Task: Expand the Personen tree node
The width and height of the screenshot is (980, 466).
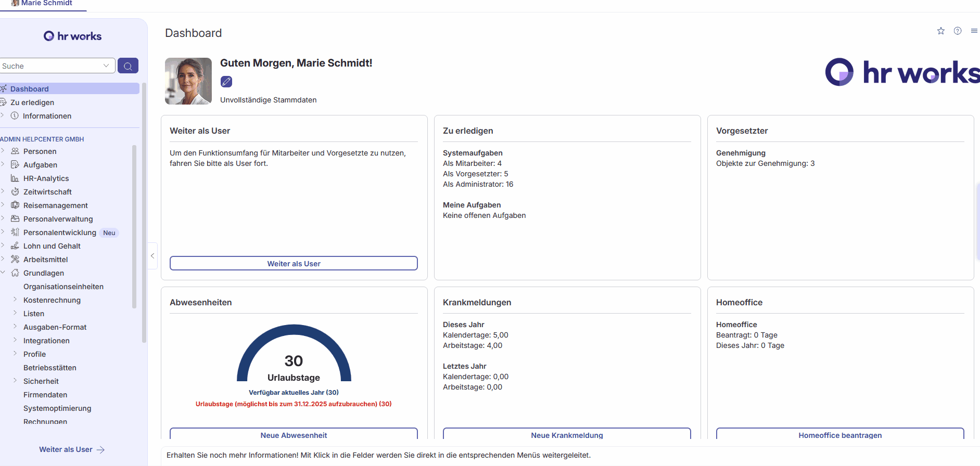Action: point(3,151)
